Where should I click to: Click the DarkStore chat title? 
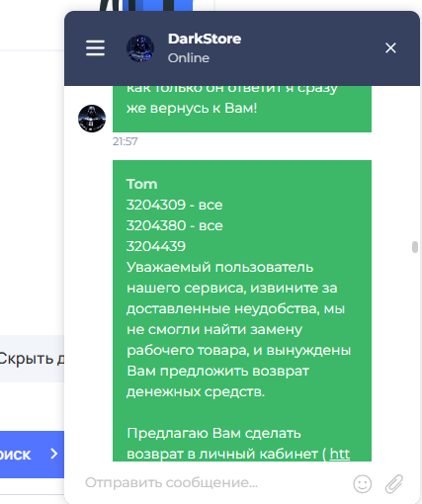tap(205, 39)
